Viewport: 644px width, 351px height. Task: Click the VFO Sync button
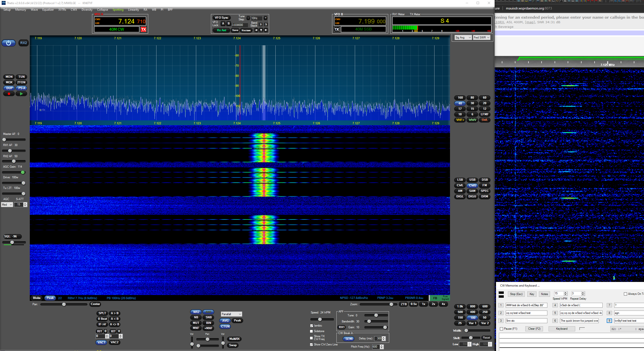tap(221, 18)
